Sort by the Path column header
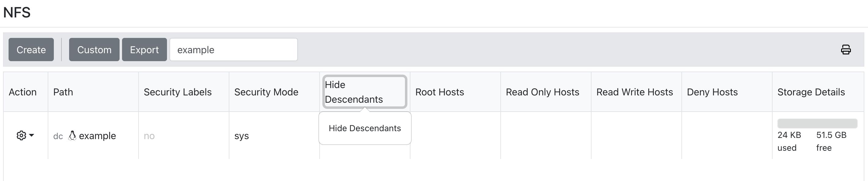This screenshot has width=868, height=181. [x=63, y=92]
